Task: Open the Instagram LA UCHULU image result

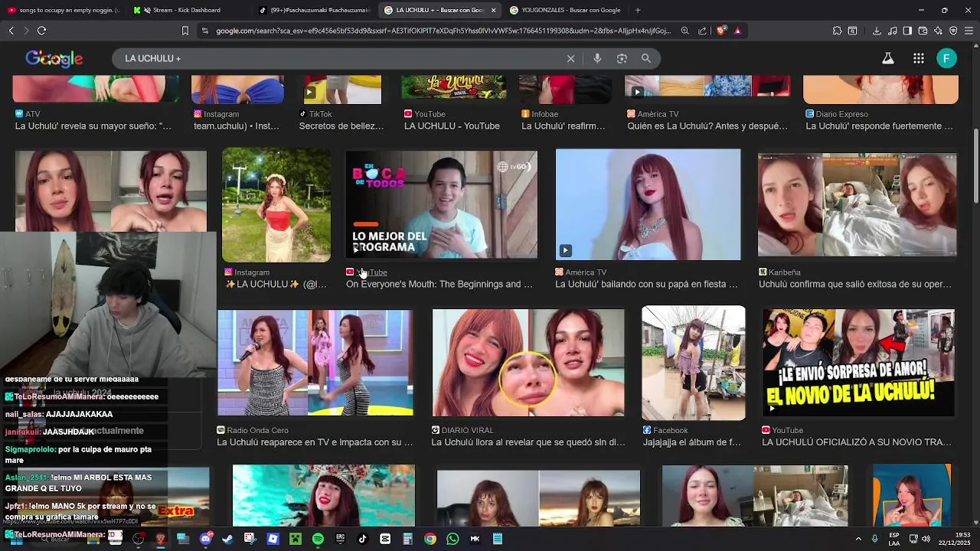Action: click(276, 205)
